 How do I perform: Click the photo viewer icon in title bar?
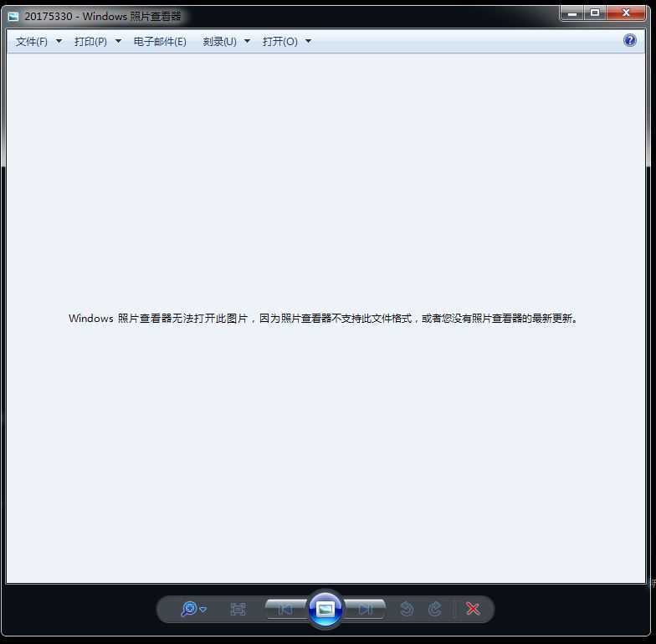coord(13,17)
